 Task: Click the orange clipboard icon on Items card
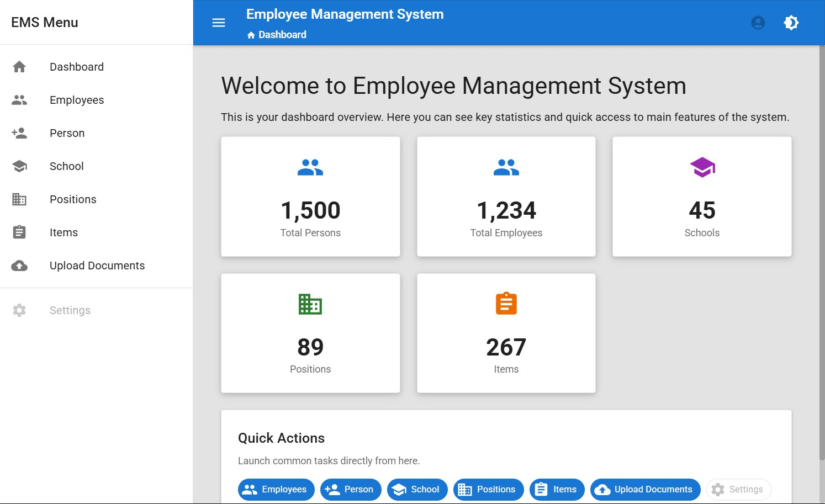[506, 304]
